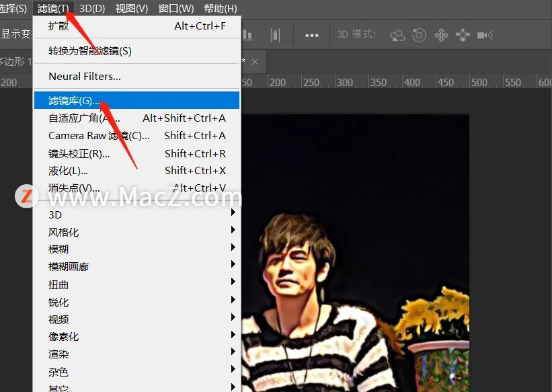Click the distribute vertical bars icon
This screenshot has height=392, width=552.
(275, 35)
